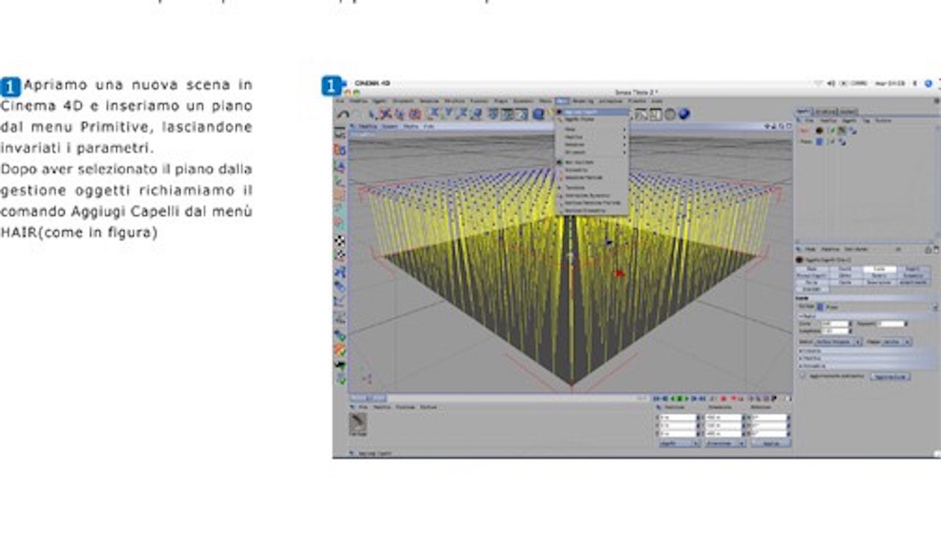Image resolution: width=941 pixels, height=560 pixels.
Task: Click the blue sphere icon in the top toolbar
Action: 685,113
